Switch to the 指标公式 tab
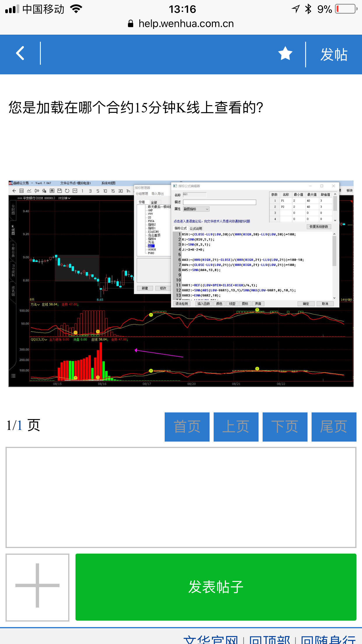 [x=180, y=228]
